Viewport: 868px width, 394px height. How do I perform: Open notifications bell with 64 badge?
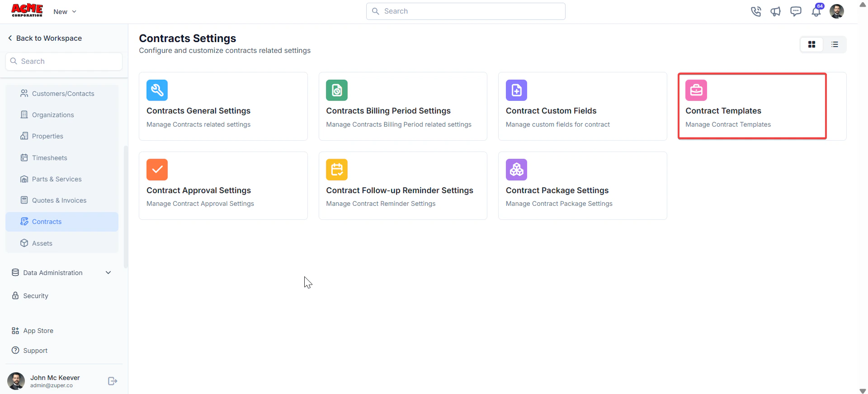[816, 11]
